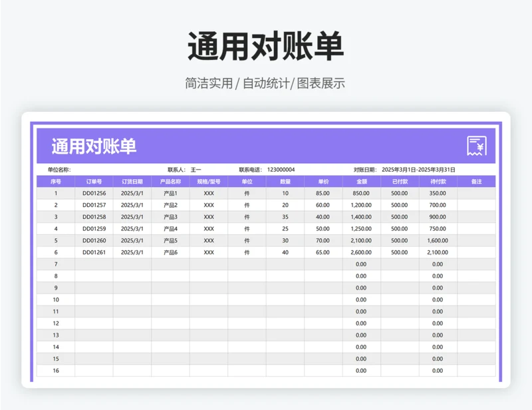Click pending payment cell 700.00
Viewport: 532px width, 410px height.
click(x=438, y=205)
